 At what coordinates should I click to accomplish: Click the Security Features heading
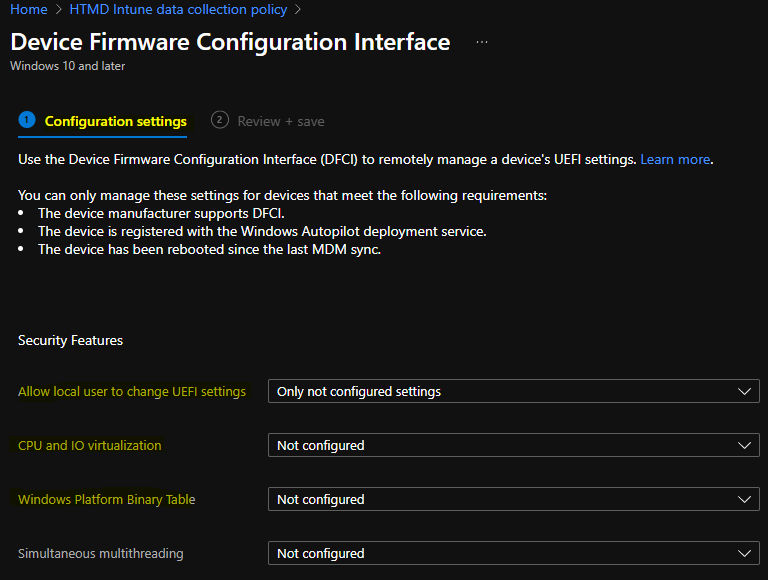[71, 340]
